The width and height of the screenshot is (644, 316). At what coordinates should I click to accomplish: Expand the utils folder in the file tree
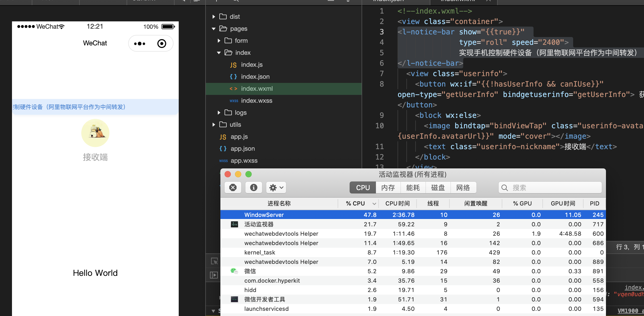(x=214, y=125)
